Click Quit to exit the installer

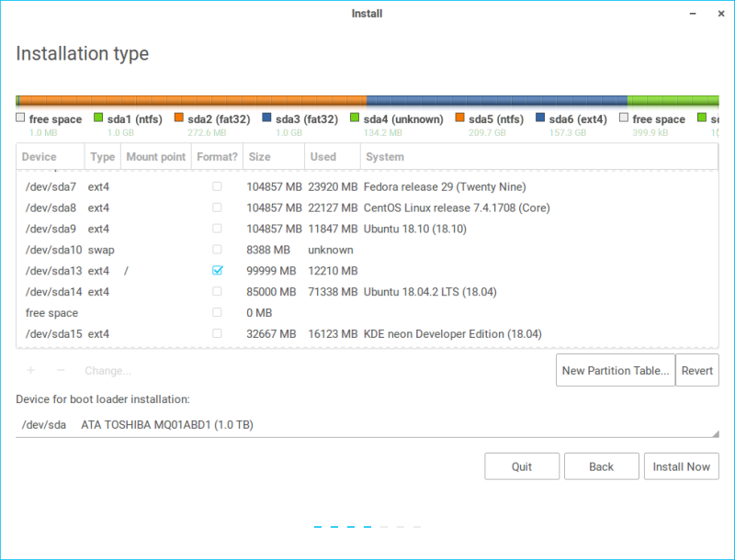(522, 465)
